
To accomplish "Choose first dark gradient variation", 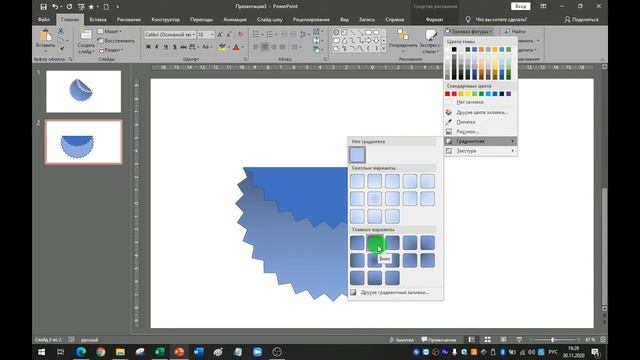I will coord(357,243).
